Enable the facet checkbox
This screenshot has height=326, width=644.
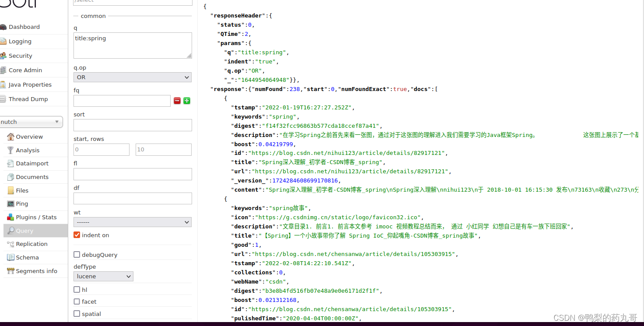point(77,301)
